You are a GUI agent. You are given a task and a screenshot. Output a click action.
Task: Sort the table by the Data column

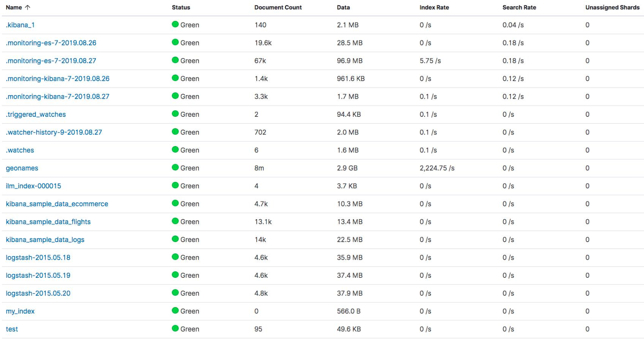coord(343,7)
